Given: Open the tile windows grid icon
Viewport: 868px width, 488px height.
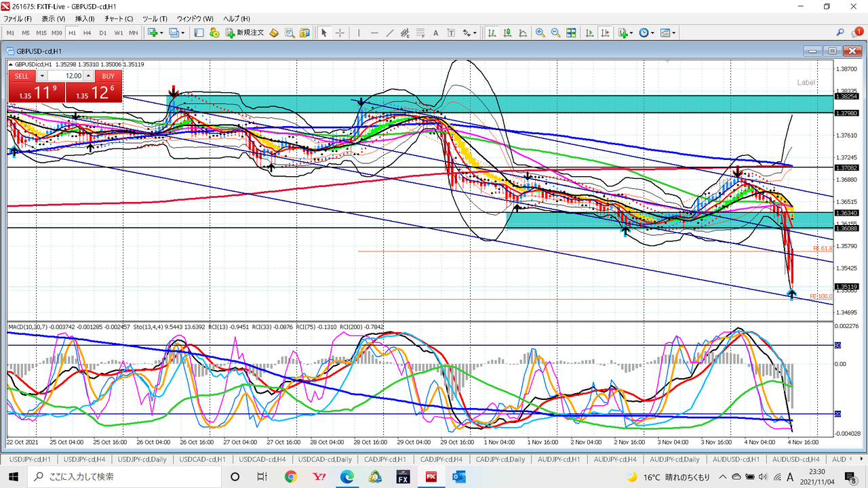Looking at the screenshot, I should [x=571, y=33].
